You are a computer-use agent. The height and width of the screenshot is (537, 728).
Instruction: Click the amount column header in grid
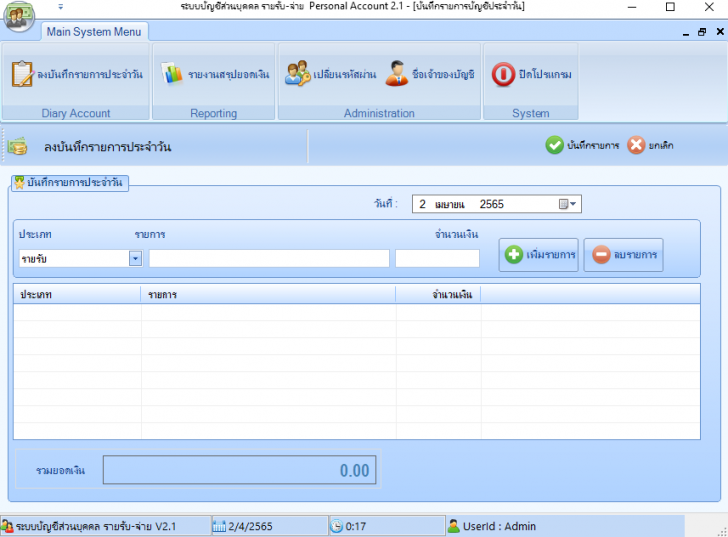pyautogui.click(x=438, y=295)
